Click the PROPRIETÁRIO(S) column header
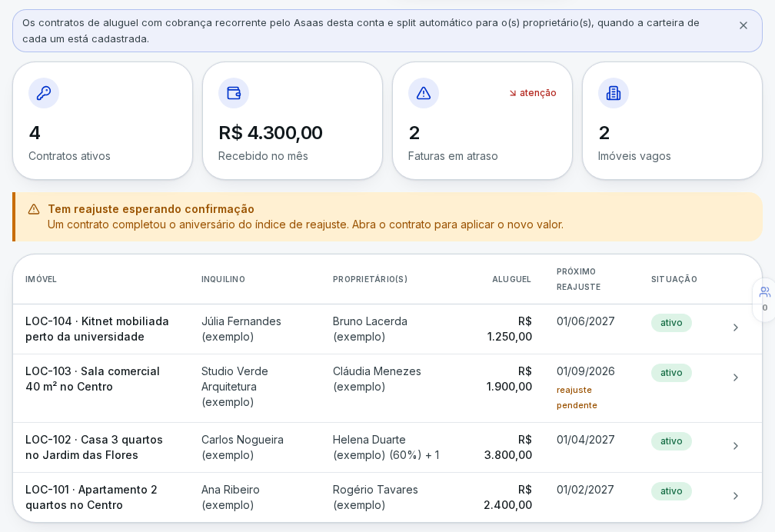 371,279
